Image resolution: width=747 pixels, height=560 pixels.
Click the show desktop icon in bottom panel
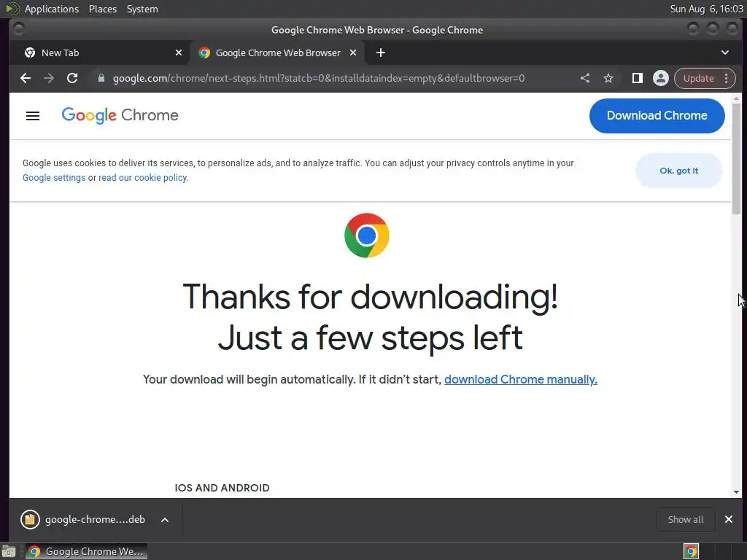coord(9,551)
